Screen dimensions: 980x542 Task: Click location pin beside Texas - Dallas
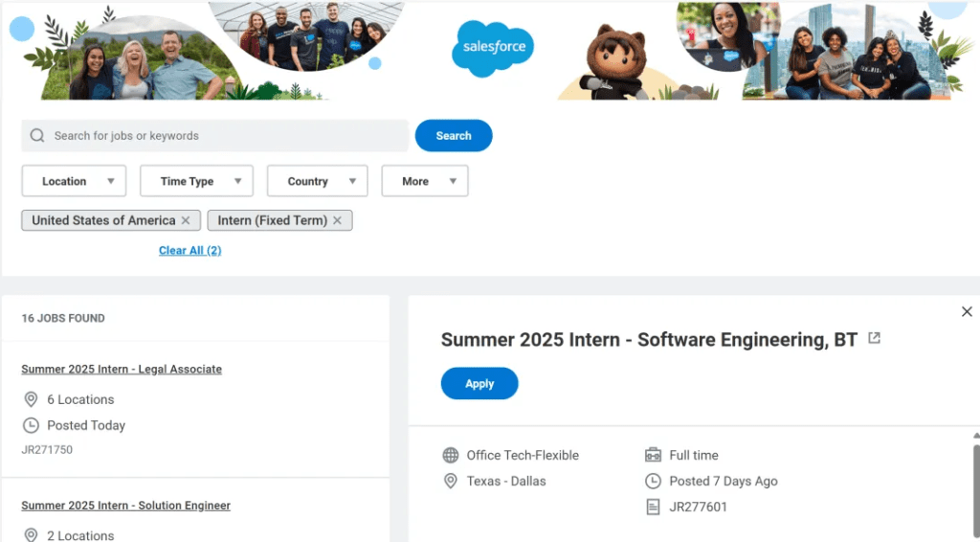[x=451, y=482]
